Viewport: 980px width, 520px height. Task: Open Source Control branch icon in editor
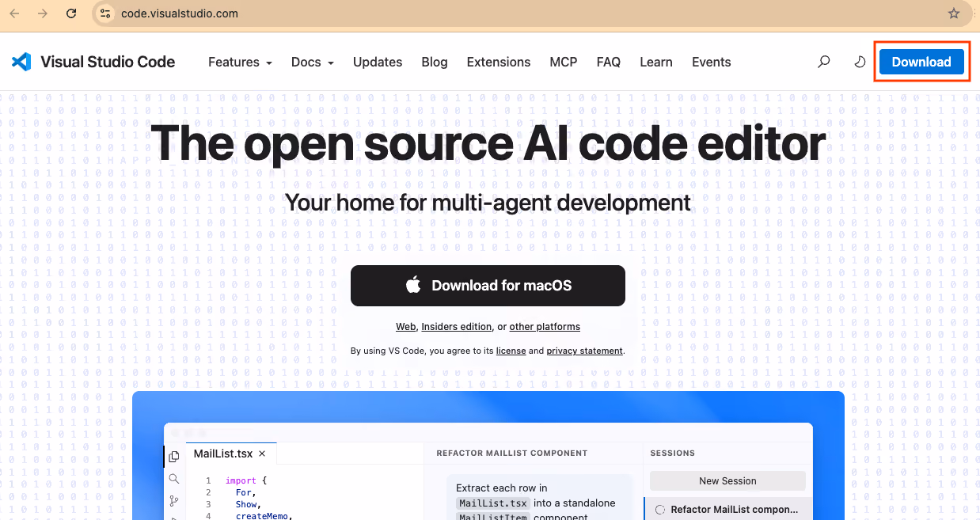(x=174, y=501)
